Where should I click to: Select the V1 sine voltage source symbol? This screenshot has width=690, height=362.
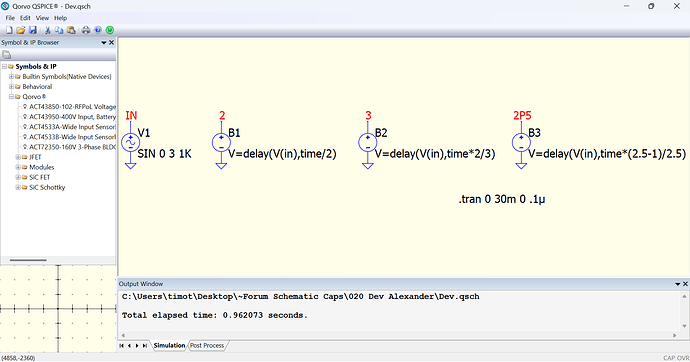(131, 143)
